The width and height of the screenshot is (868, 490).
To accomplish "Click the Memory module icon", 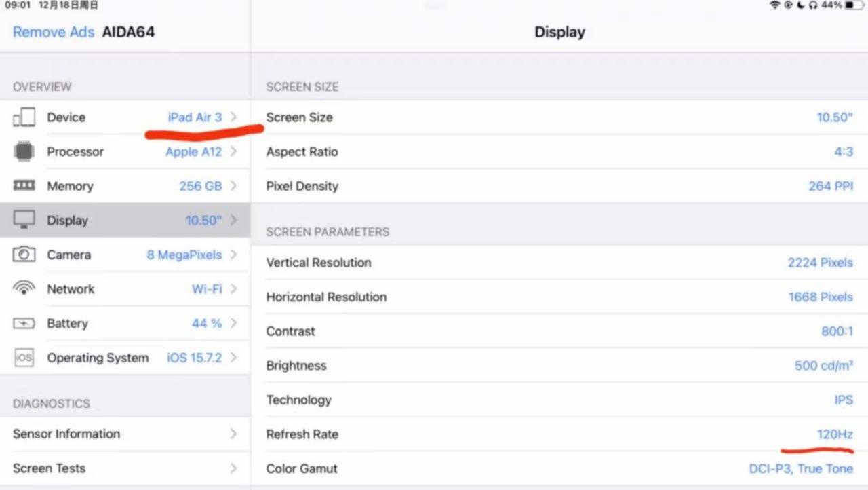I will pyautogui.click(x=24, y=186).
